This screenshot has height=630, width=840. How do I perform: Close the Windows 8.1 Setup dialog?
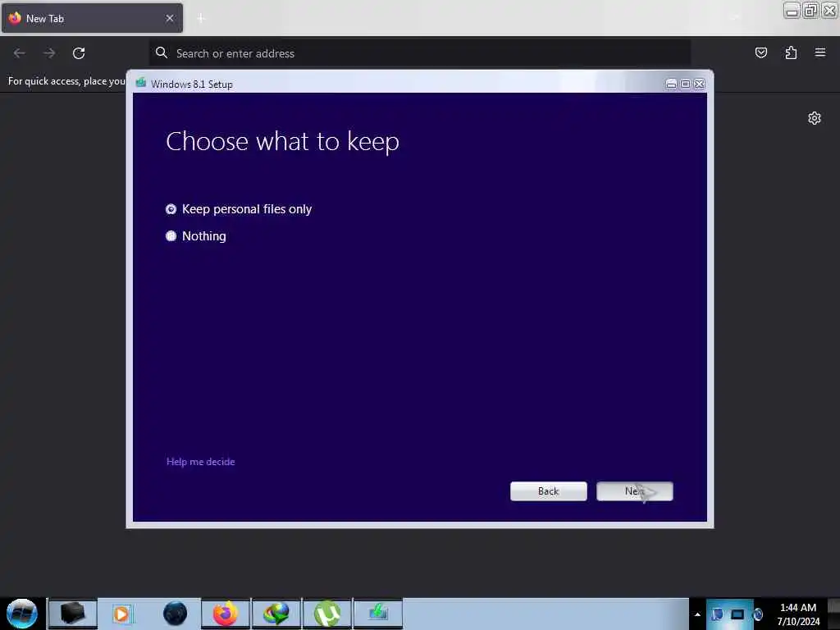[699, 84]
